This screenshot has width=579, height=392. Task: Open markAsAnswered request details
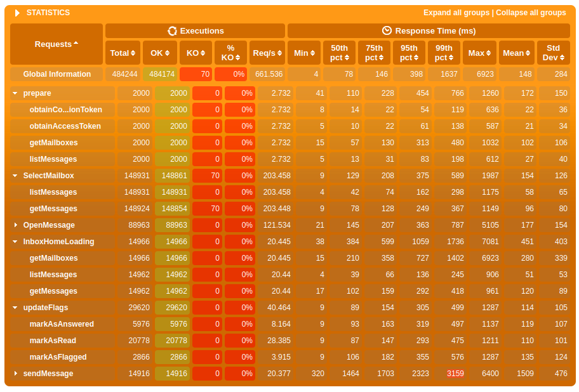coord(62,324)
